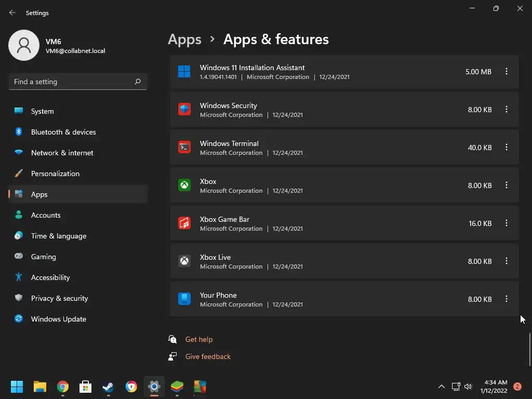Select Personalization in the sidebar

coord(78,174)
